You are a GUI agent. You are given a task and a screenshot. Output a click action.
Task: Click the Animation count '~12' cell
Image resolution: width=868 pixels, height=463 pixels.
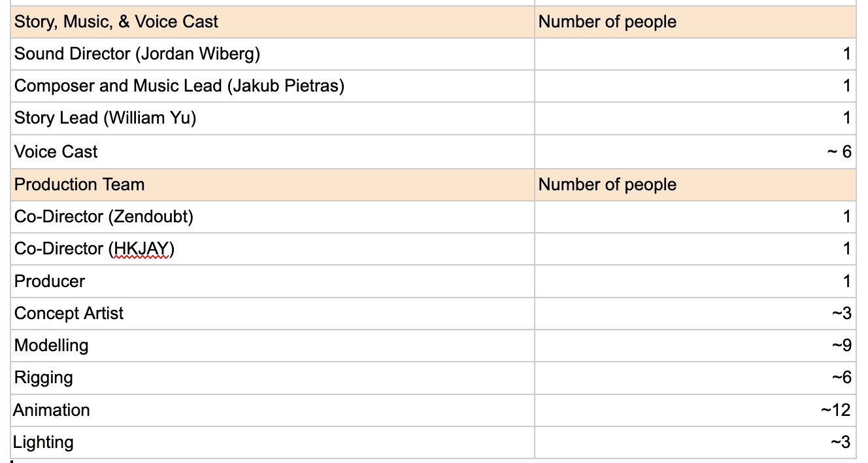835,410
